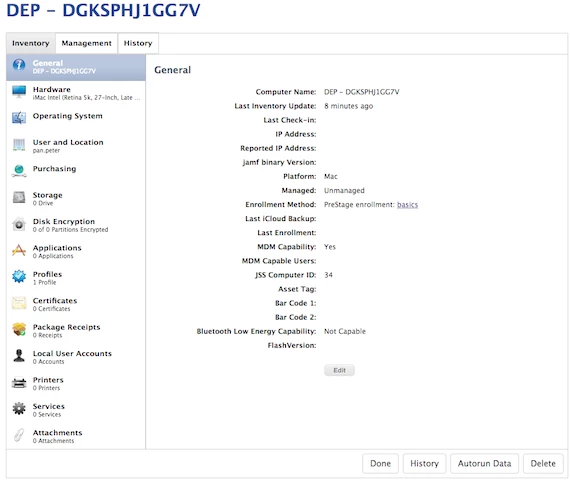Open Autorun Data
The height and width of the screenshot is (480, 570).
coord(484,463)
